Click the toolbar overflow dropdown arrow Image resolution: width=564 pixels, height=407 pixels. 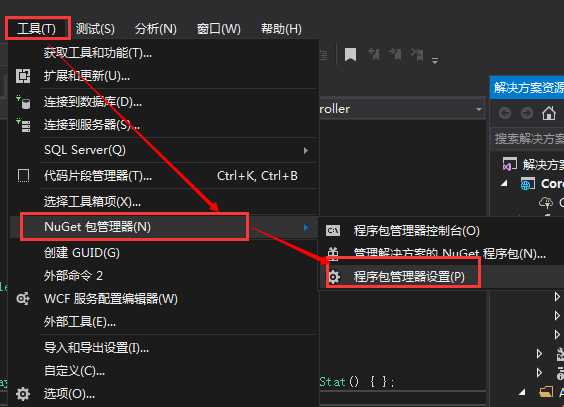click(x=435, y=60)
